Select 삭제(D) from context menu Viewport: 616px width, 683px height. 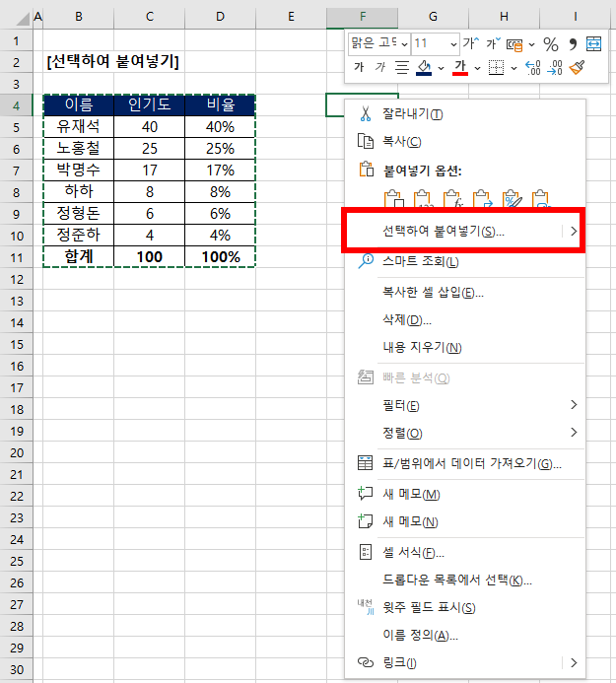coord(465,320)
